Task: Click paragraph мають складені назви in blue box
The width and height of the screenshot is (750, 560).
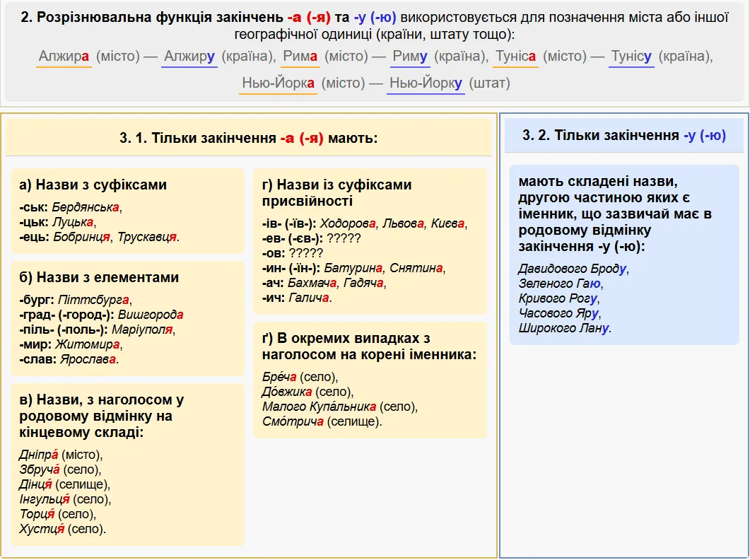Action: tap(615, 214)
